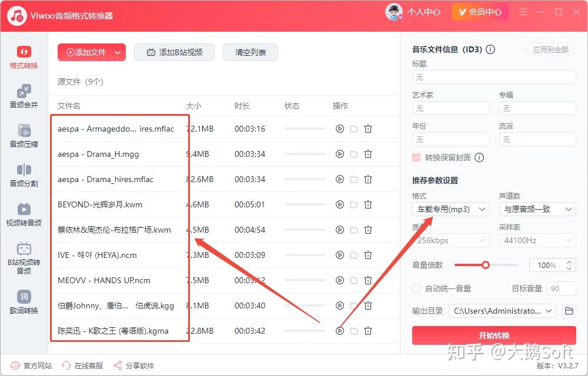The height and width of the screenshot is (376, 588).
Task: Decrease 音量倍数 percentage with down stepper
Action: pyautogui.click(x=569, y=268)
